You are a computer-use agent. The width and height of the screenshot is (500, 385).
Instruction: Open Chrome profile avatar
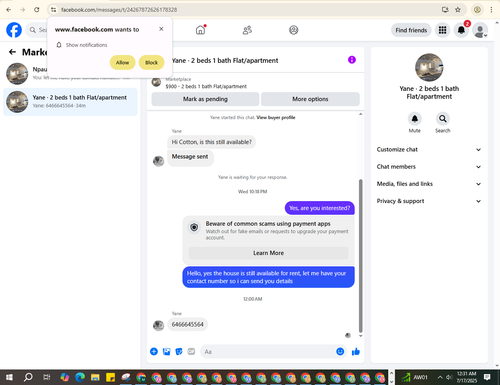(477, 10)
